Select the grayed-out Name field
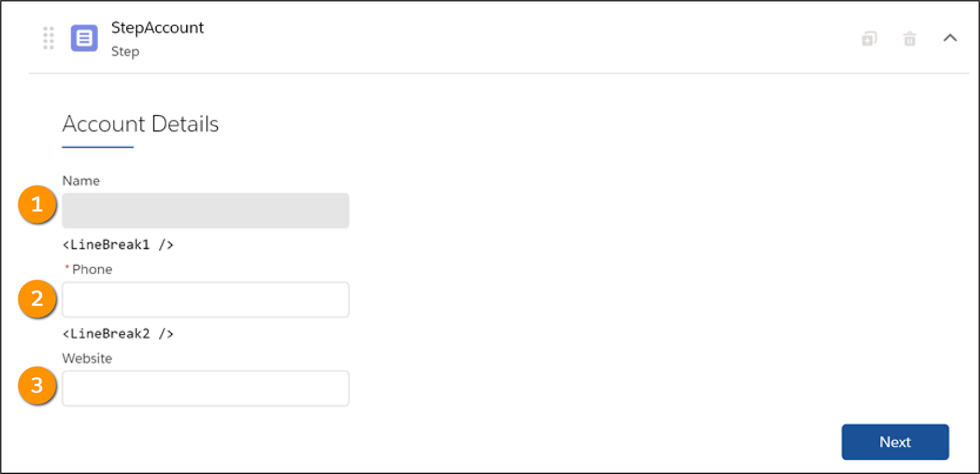The image size is (980, 474). (x=205, y=210)
